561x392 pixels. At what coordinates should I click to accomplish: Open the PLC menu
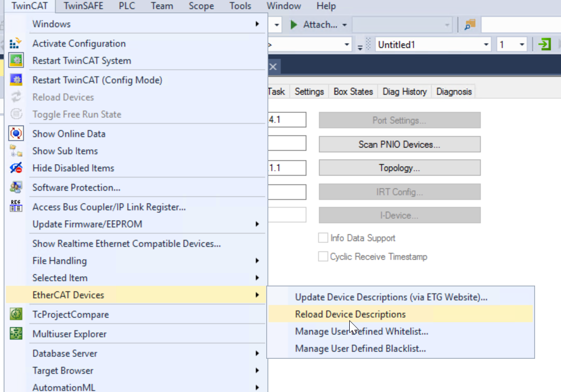(x=127, y=6)
